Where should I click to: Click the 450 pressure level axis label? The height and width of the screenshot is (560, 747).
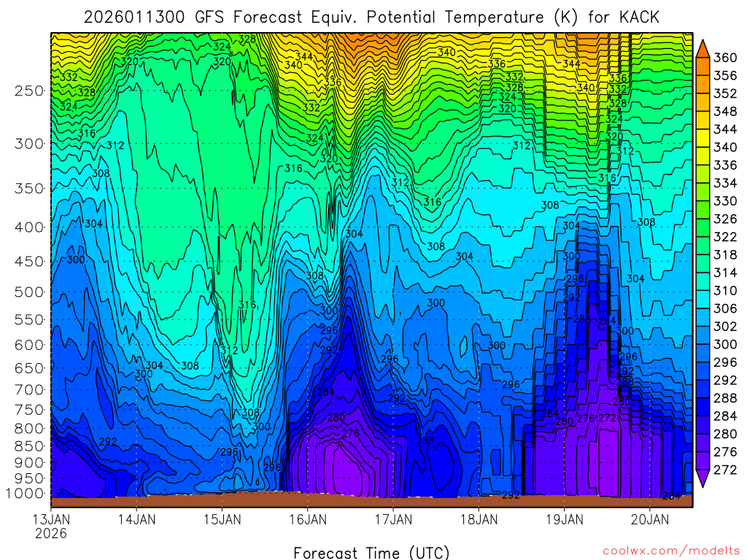29,262
